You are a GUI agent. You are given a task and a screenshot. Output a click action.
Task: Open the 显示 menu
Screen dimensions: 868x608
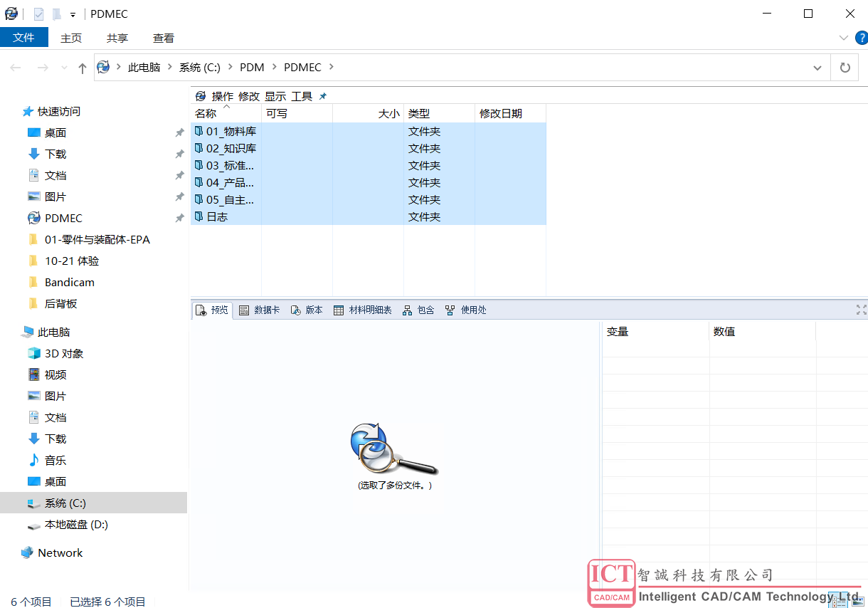click(x=275, y=96)
